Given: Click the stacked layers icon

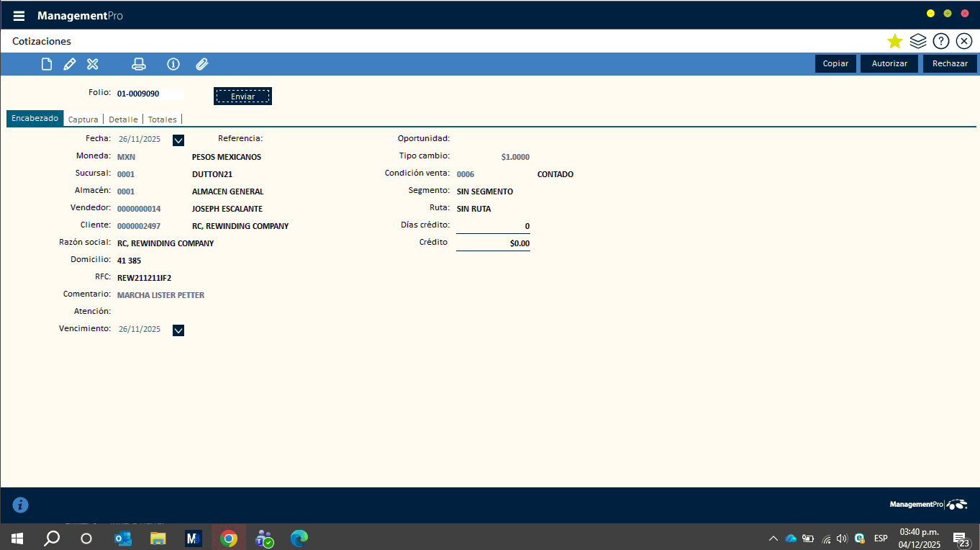Looking at the screenshot, I should 917,41.
